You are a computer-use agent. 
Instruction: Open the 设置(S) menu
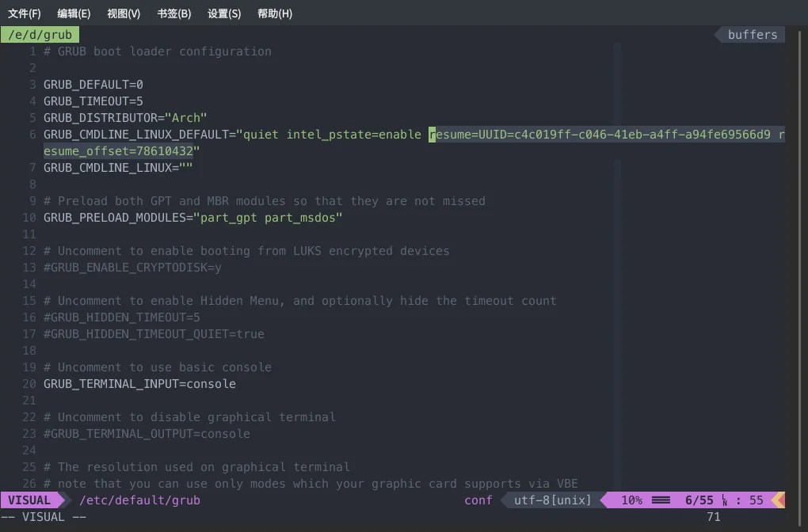click(224, 13)
